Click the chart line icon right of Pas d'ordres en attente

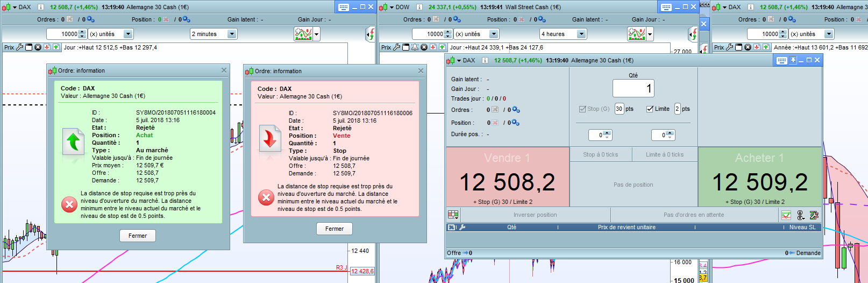coord(786,215)
